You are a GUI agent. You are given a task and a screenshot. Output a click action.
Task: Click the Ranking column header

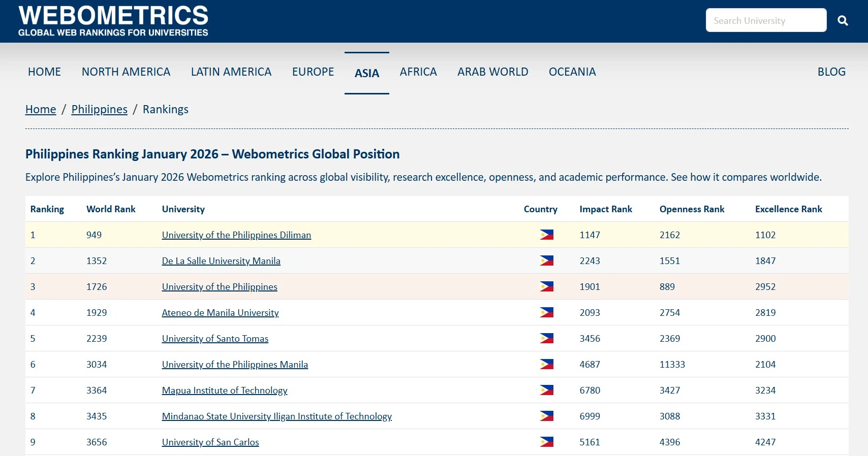pyautogui.click(x=47, y=209)
